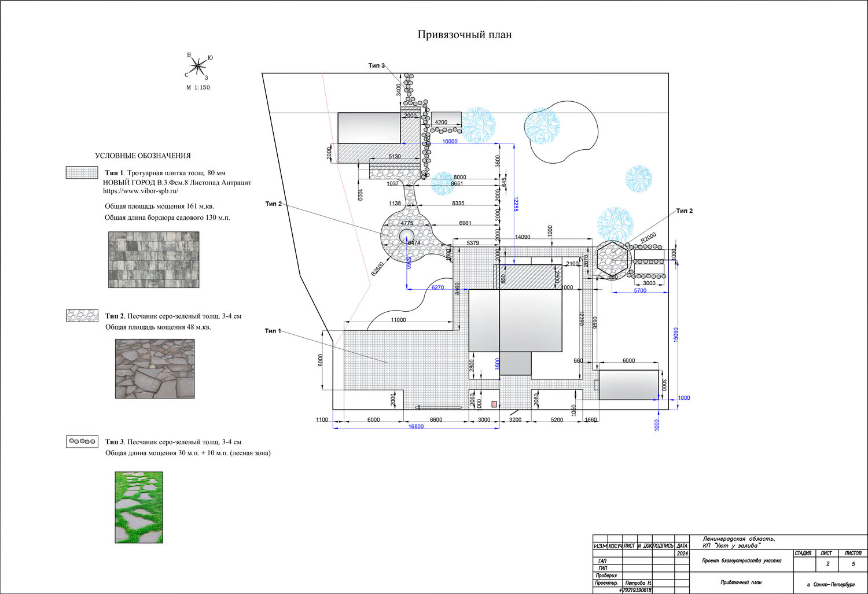Click the 'Тип 2' callout label near the gazebo
Viewport: 868px width, 594px height.
click(x=685, y=211)
